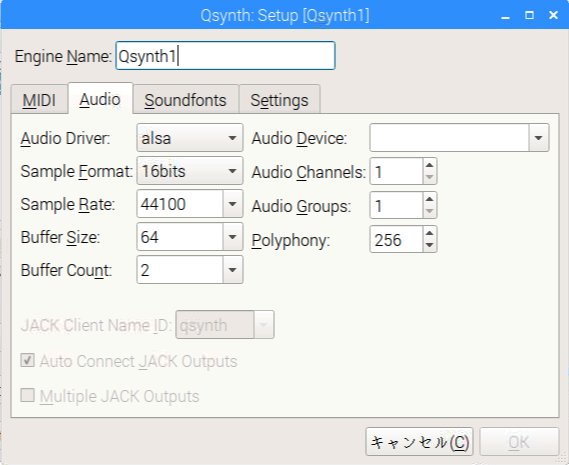Image resolution: width=569 pixels, height=465 pixels.
Task: Switch to the MIDI tab
Action: (x=39, y=100)
